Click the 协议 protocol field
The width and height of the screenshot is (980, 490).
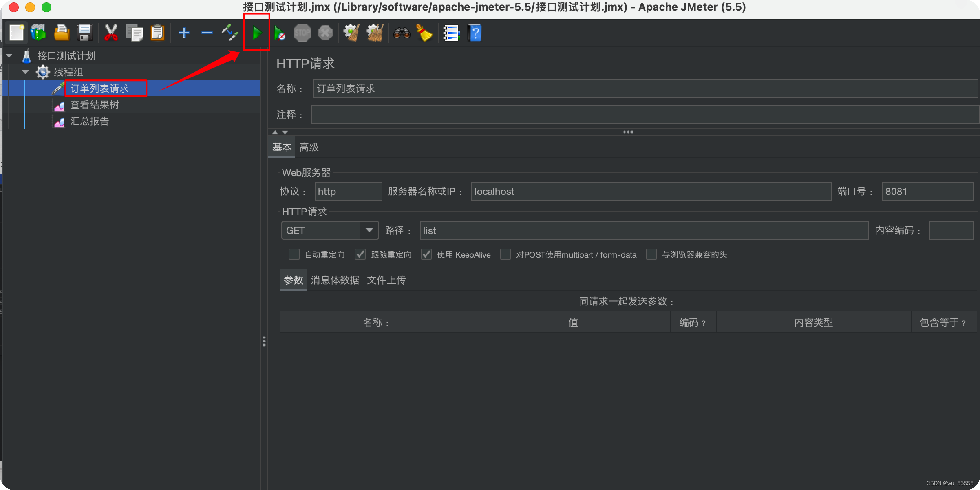[348, 191]
